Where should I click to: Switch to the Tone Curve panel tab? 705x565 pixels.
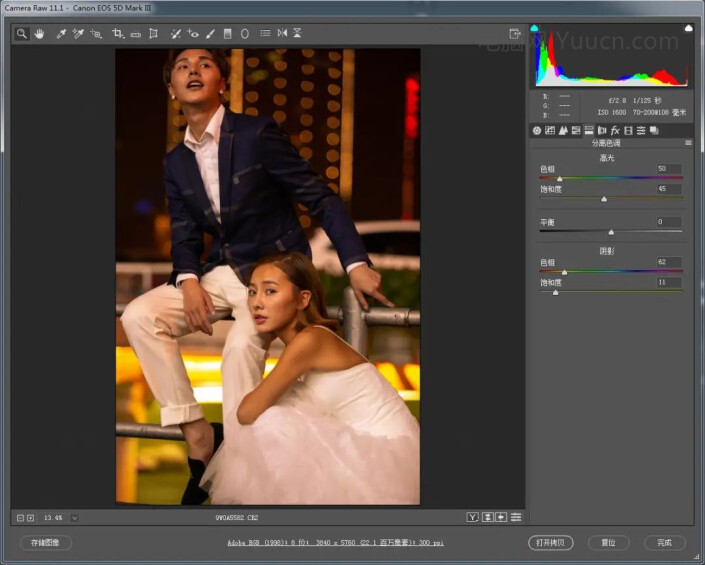(x=550, y=130)
